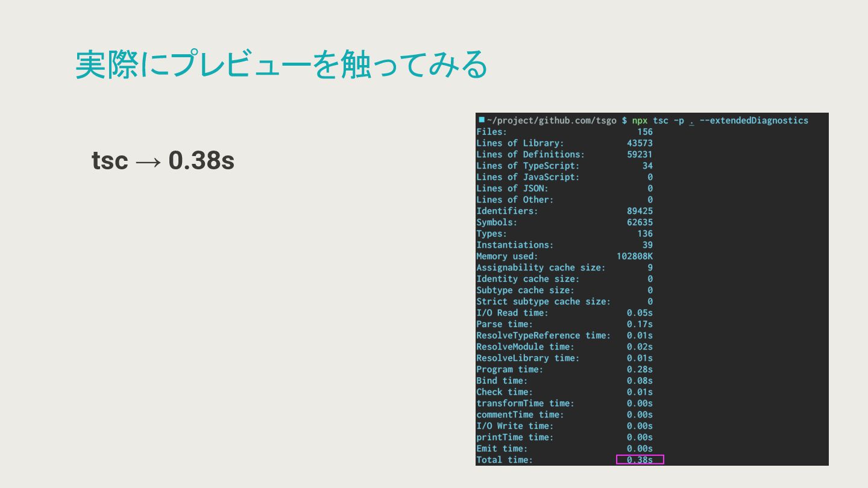Click 'I/O Write time:' label
The image size is (868, 488).
point(515,425)
